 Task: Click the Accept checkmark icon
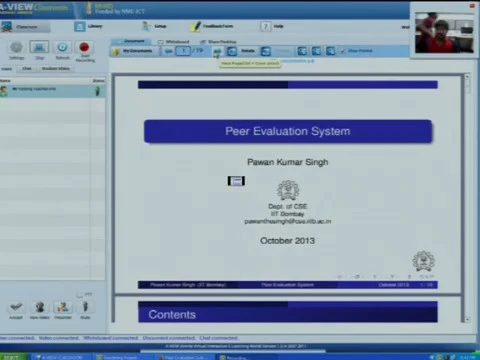[16, 307]
